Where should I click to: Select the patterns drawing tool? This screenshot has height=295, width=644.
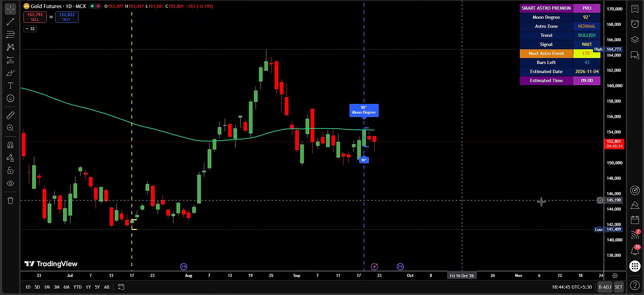pos(10,47)
